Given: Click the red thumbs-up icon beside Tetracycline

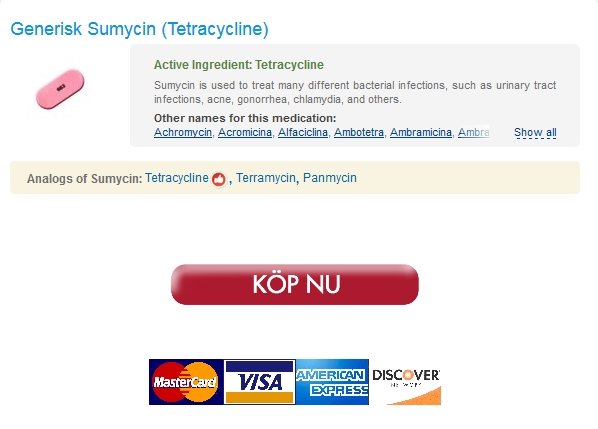Looking at the screenshot, I should pyautogui.click(x=219, y=179).
